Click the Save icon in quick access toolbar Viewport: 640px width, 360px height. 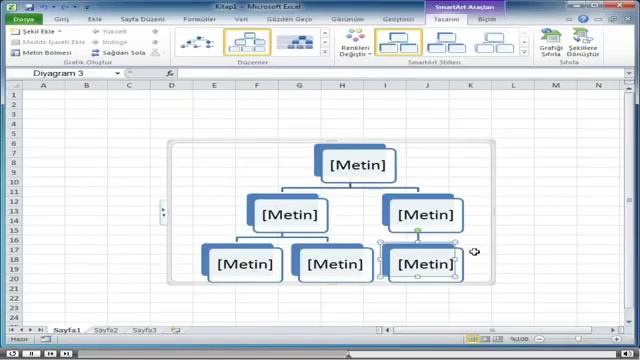29,7
